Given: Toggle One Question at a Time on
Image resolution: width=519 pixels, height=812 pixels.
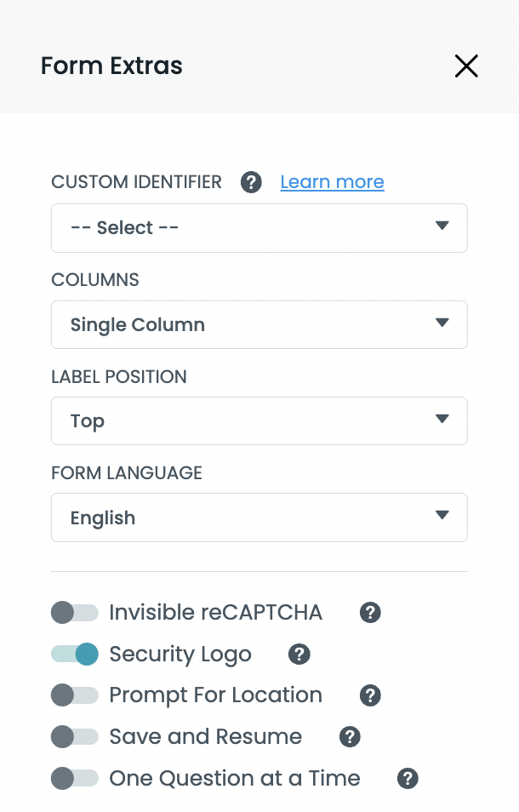Looking at the screenshot, I should click(x=75, y=779).
